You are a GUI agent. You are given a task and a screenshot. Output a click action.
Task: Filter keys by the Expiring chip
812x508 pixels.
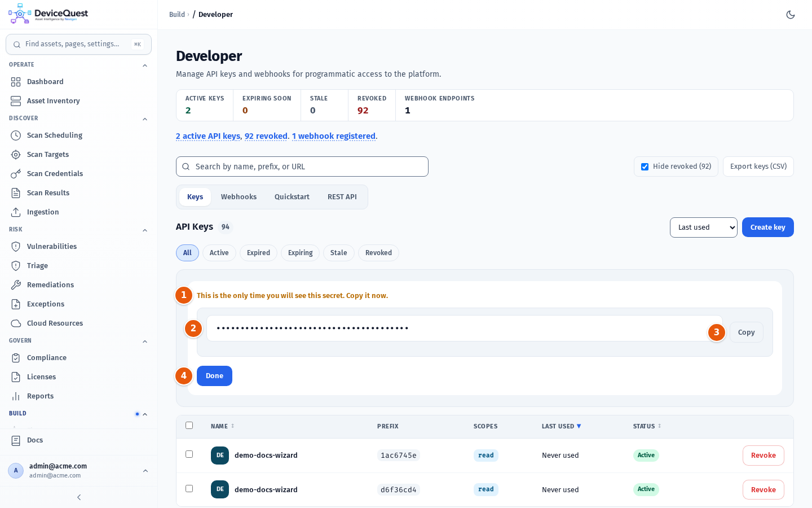pos(301,253)
